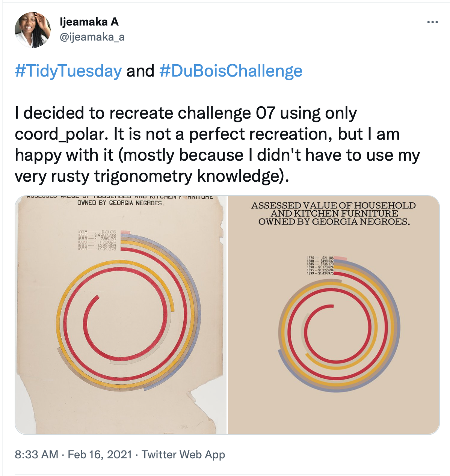Image resolution: width=450 pixels, height=476 pixels.
Task: Click the 8:33 AM timestamp
Action: coord(36,455)
